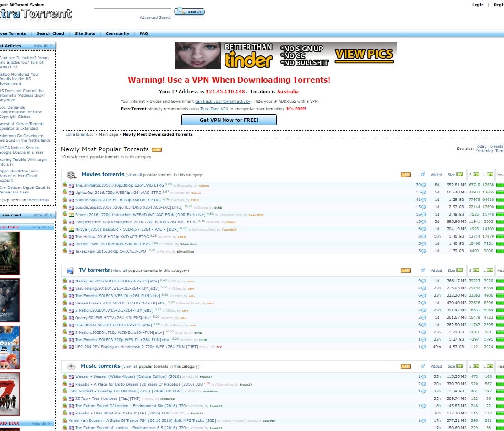Click India flag icon on Fever (2016) row
The width and height of the screenshot is (504, 431).
[71, 215]
